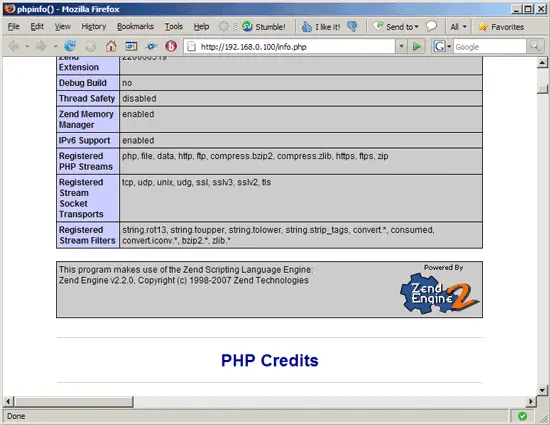Click the Thread Safety label cell
Image resolution: width=550 pixels, height=425 pixels.
tap(88, 99)
